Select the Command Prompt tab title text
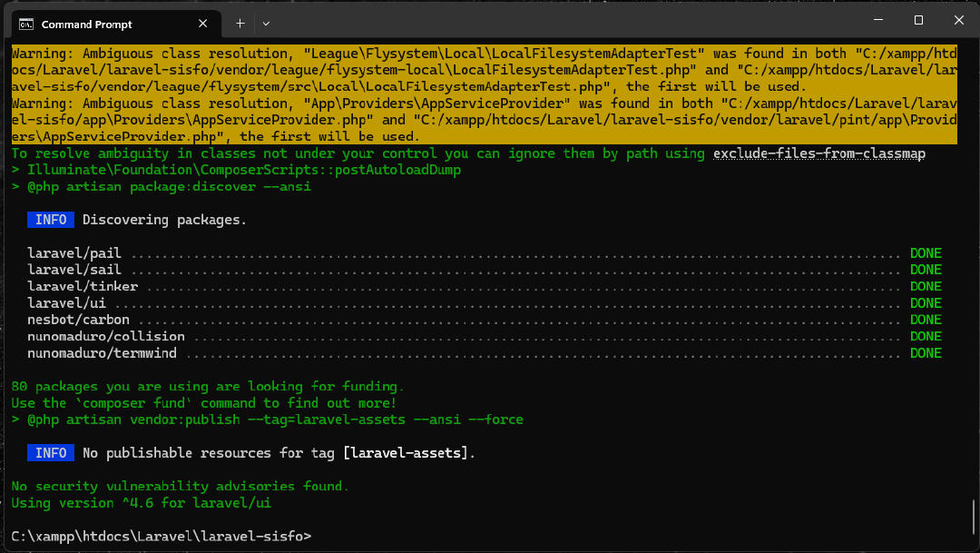The width and height of the screenshot is (980, 553). point(88,25)
